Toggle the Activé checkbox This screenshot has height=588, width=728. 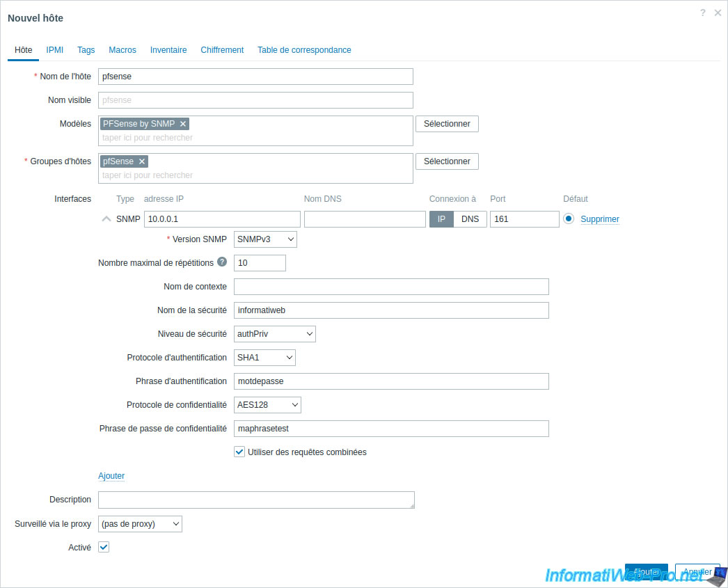[x=104, y=547]
